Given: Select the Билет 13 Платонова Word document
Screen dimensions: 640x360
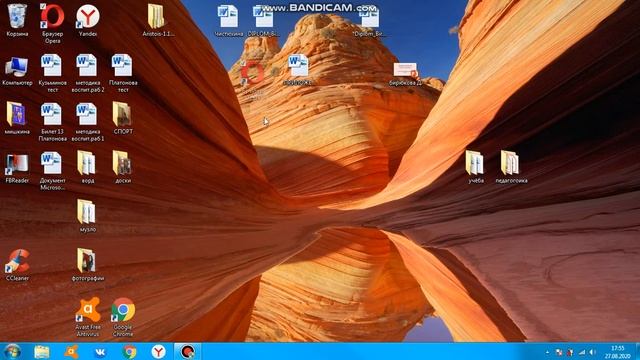Looking at the screenshot, I should click(x=52, y=121).
